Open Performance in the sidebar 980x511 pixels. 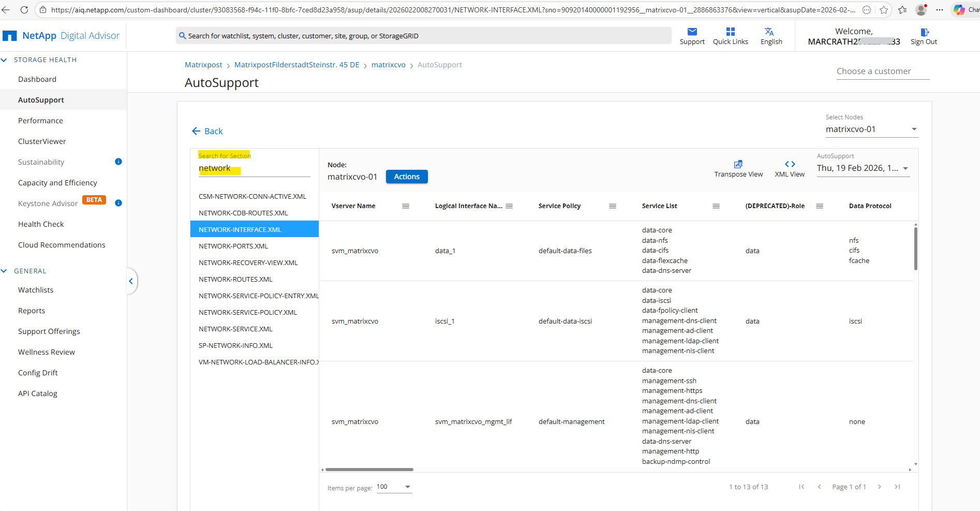[40, 121]
